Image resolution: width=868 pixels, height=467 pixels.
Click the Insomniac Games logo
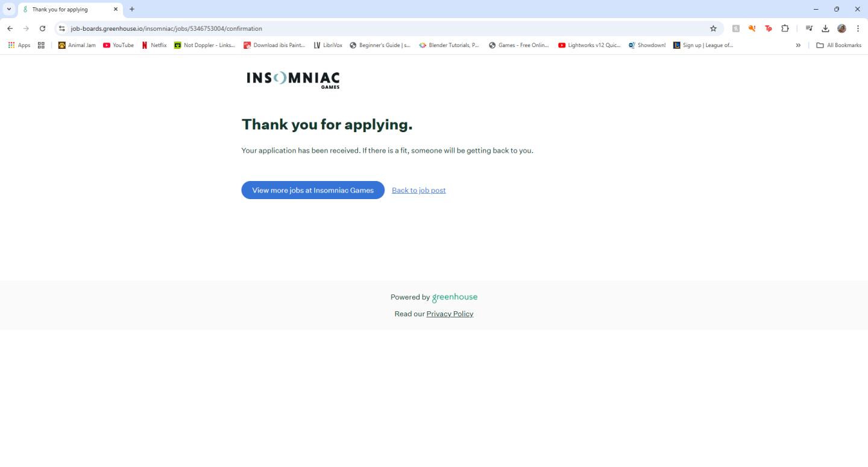[293, 80]
